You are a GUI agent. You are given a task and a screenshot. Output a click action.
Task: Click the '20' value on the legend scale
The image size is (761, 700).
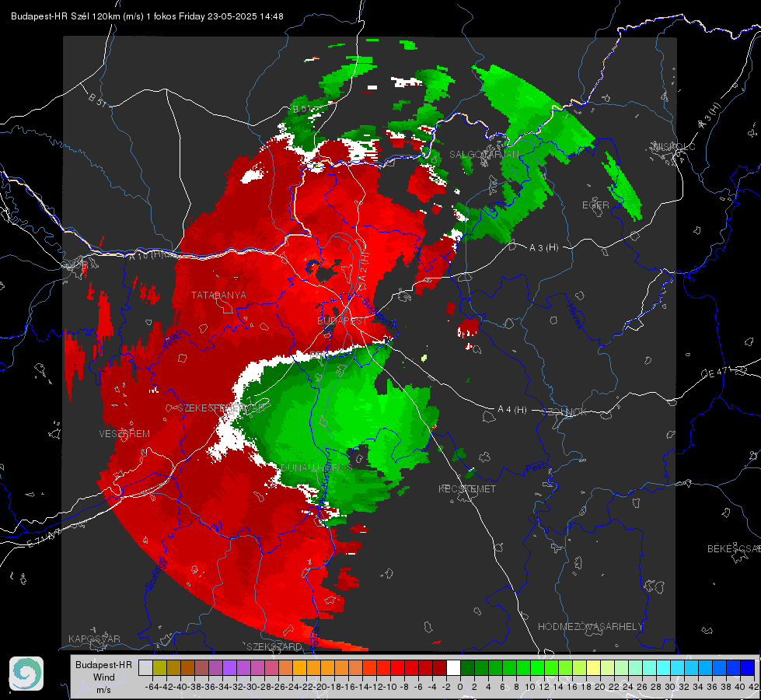[x=600, y=687]
